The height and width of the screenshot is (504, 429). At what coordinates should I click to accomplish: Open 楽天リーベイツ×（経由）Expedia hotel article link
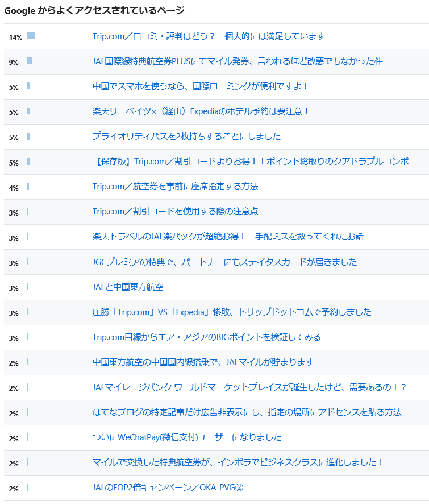[x=201, y=111]
